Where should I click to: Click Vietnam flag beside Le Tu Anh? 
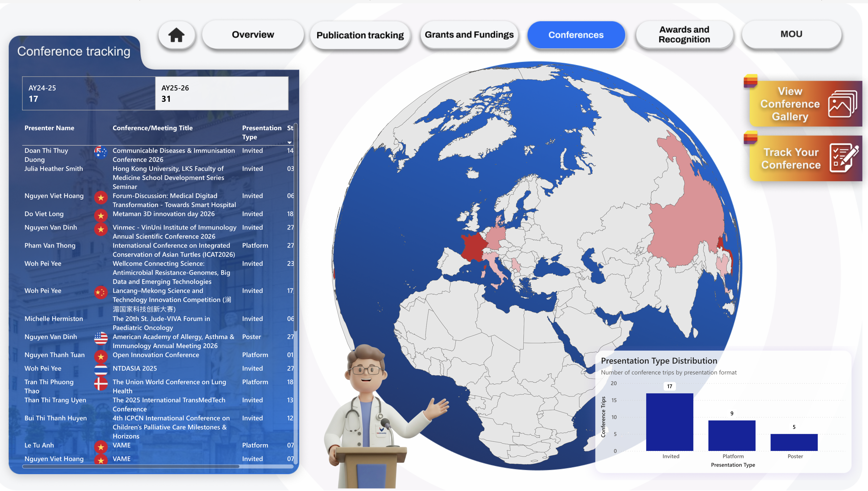click(x=101, y=447)
